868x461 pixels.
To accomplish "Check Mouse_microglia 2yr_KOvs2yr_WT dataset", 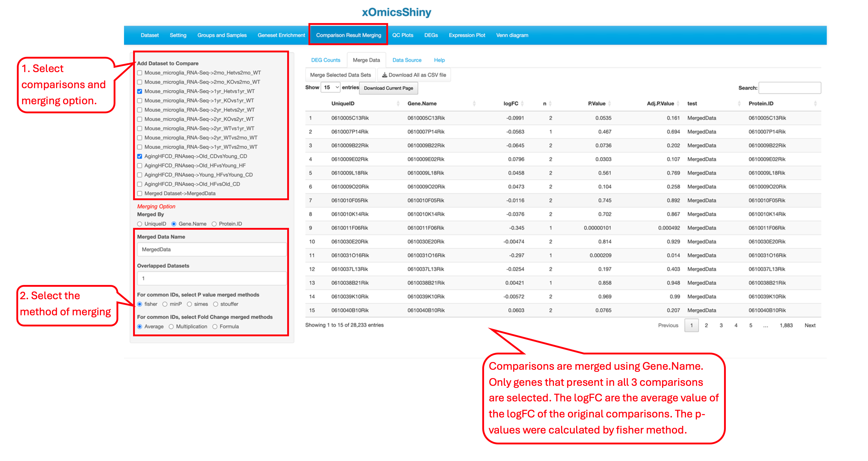I will pos(140,119).
